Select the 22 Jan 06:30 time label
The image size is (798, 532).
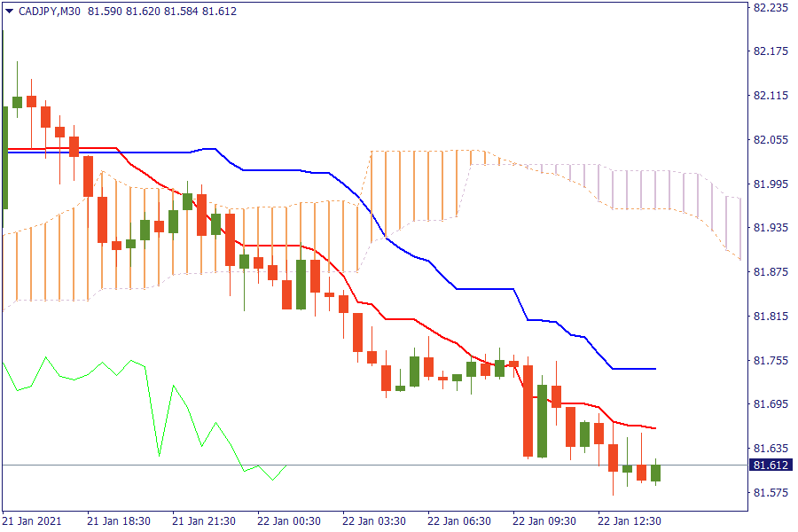(459, 520)
